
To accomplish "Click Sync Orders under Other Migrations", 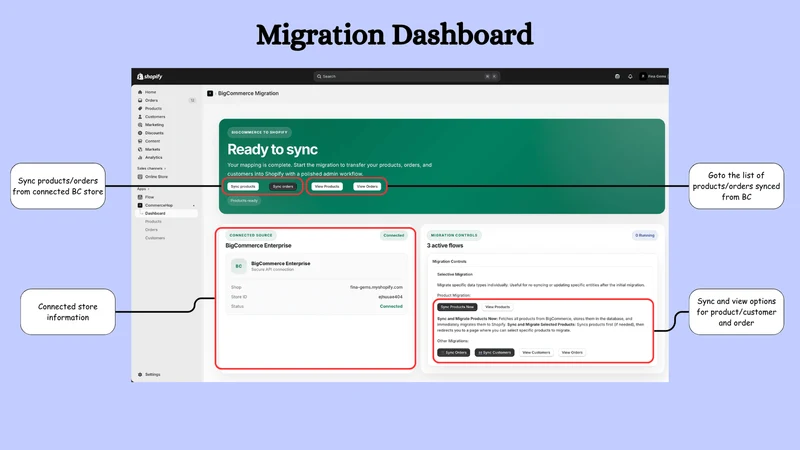I will 454,353.
